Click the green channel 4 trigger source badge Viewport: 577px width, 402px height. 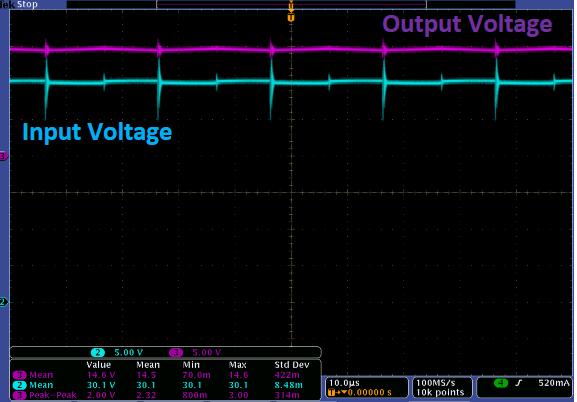pyautogui.click(x=501, y=383)
